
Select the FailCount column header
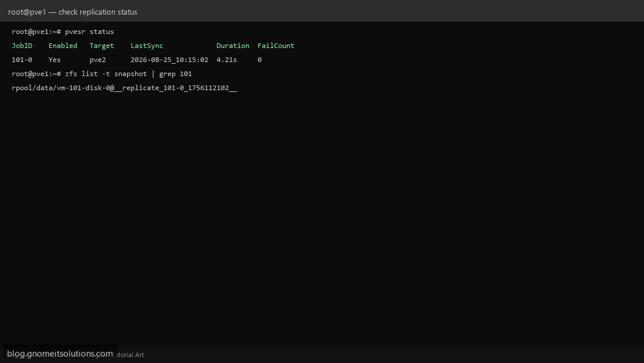click(276, 46)
